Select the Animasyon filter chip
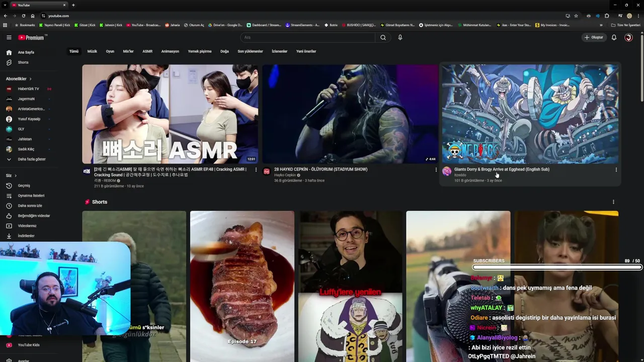The height and width of the screenshot is (362, 644). coord(170,51)
